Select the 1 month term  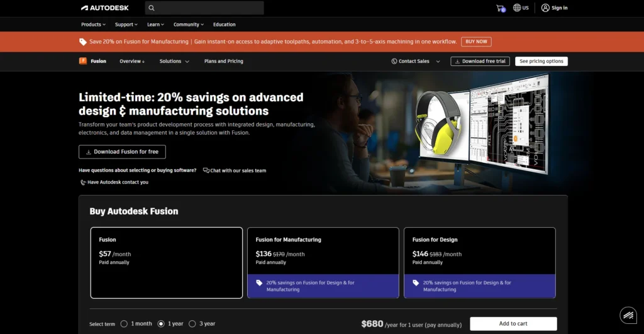(x=124, y=324)
